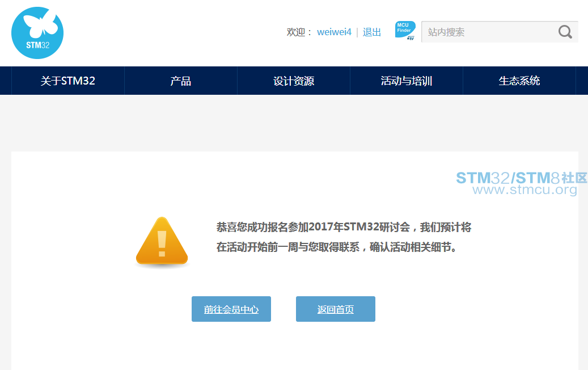The height and width of the screenshot is (370, 588).
Task: Open the 活动与培训 menu
Action: (407, 81)
